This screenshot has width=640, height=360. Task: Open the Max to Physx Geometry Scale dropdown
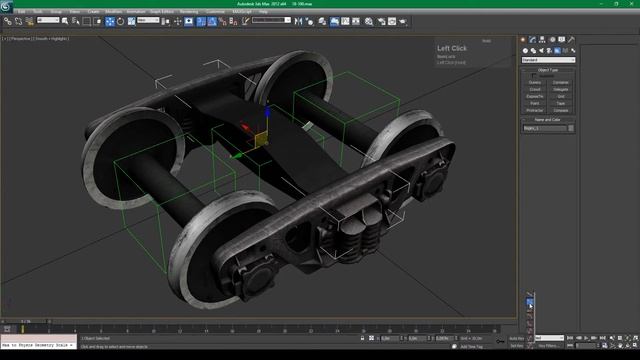coord(39,345)
